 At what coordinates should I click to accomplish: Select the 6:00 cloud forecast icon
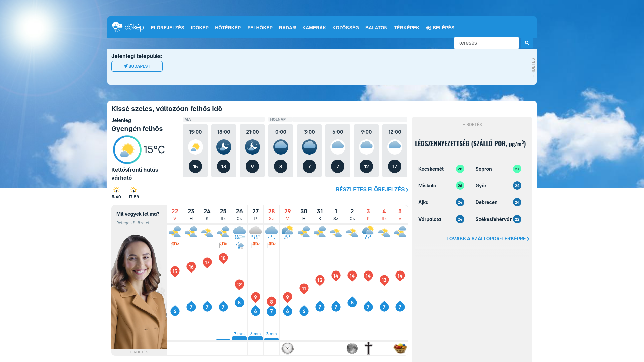pyautogui.click(x=338, y=147)
